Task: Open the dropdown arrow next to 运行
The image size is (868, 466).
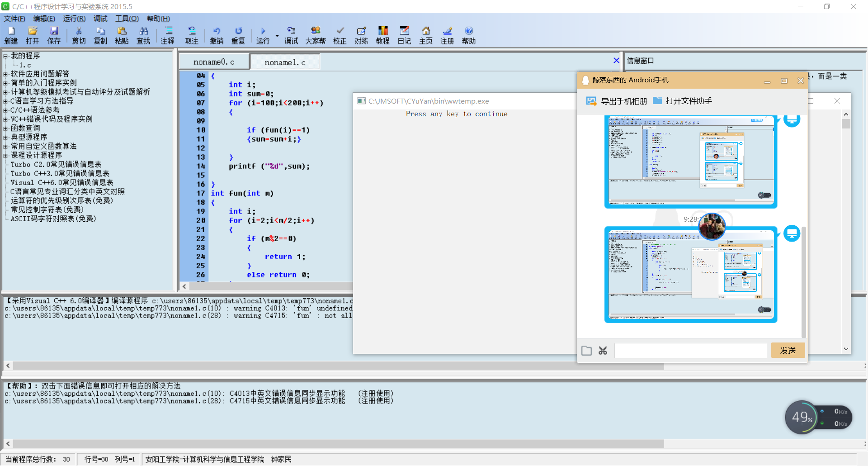Action: pyautogui.click(x=277, y=36)
